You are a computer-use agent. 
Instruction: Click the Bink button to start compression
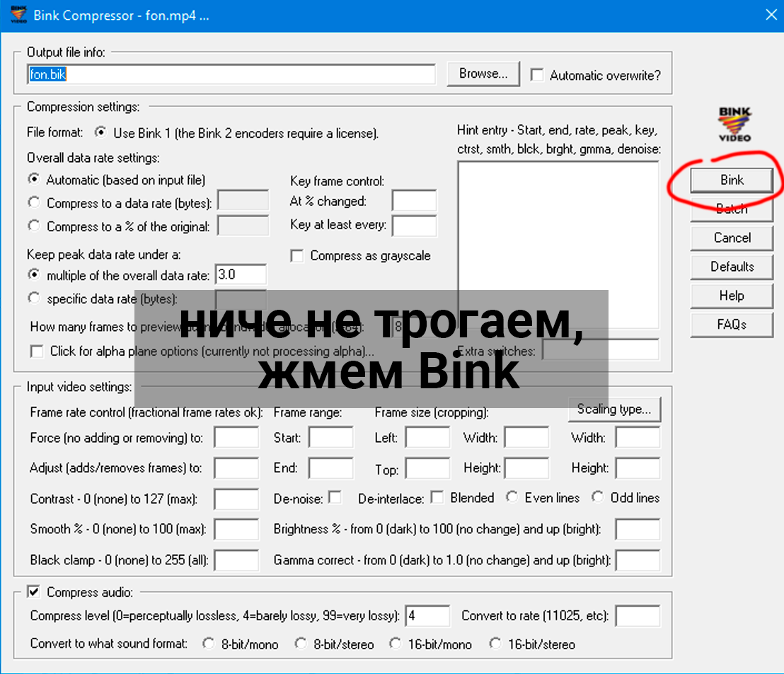[x=732, y=180]
